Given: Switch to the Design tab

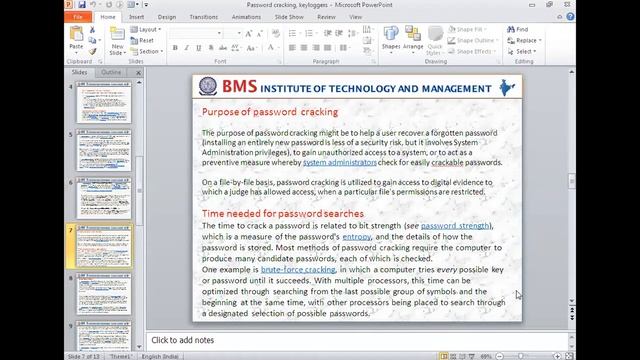Looking at the screenshot, I should point(167,17).
